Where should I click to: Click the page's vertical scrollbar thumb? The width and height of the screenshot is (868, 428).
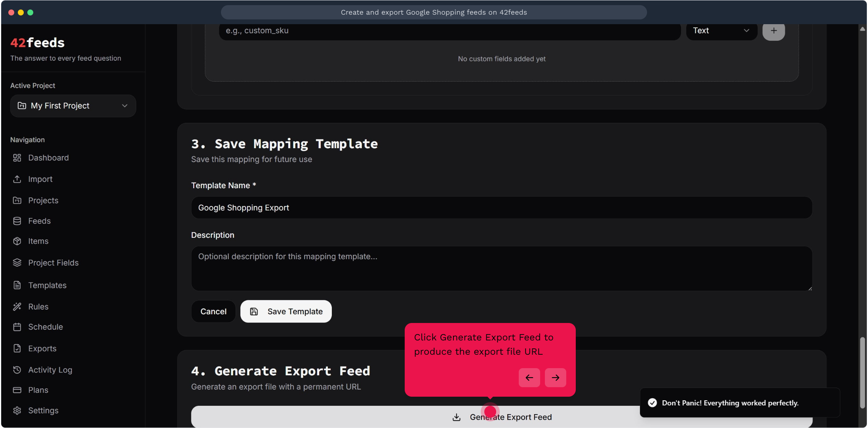pos(862,373)
